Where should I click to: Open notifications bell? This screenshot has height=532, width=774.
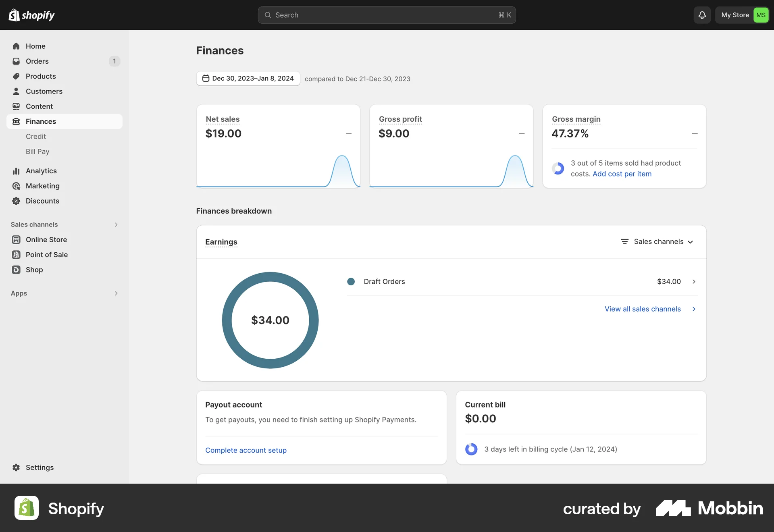pyautogui.click(x=702, y=15)
